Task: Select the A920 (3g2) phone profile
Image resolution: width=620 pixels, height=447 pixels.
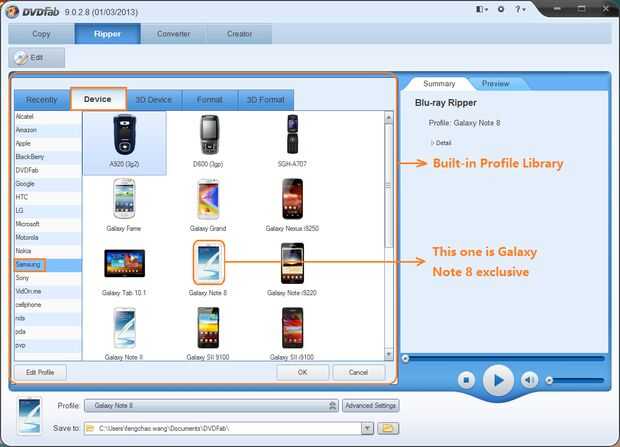Action: pyautogui.click(x=125, y=143)
